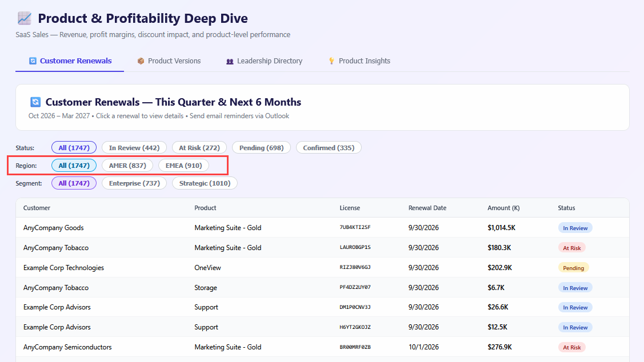Click the Amount (K) column header
644x362 pixels.
coord(503,208)
